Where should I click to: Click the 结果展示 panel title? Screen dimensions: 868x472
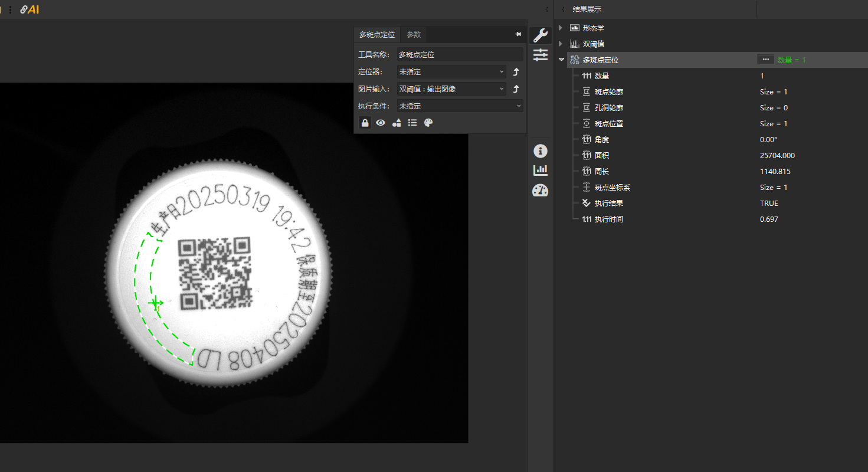click(587, 9)
